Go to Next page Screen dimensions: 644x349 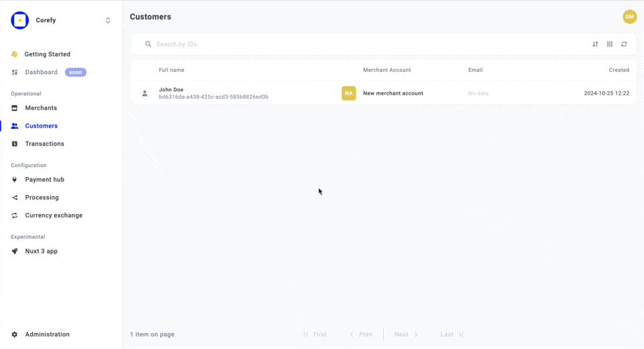(x=407, y=335)
